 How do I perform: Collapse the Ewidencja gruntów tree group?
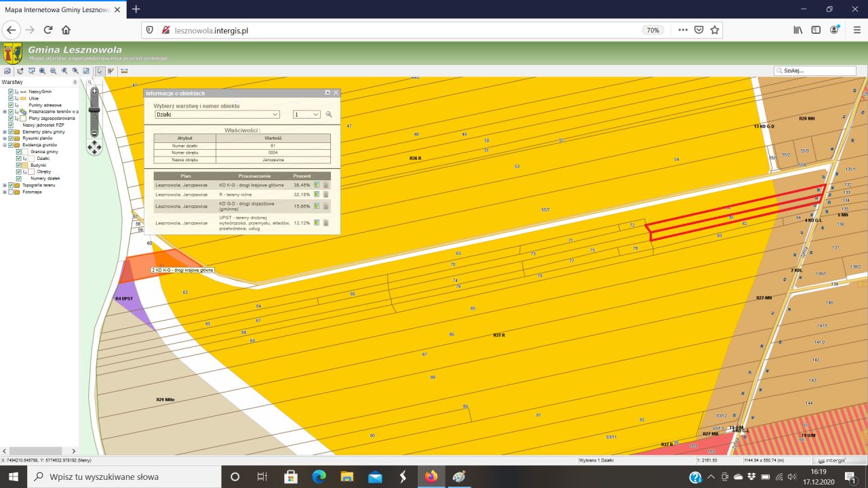pos(5,145)
